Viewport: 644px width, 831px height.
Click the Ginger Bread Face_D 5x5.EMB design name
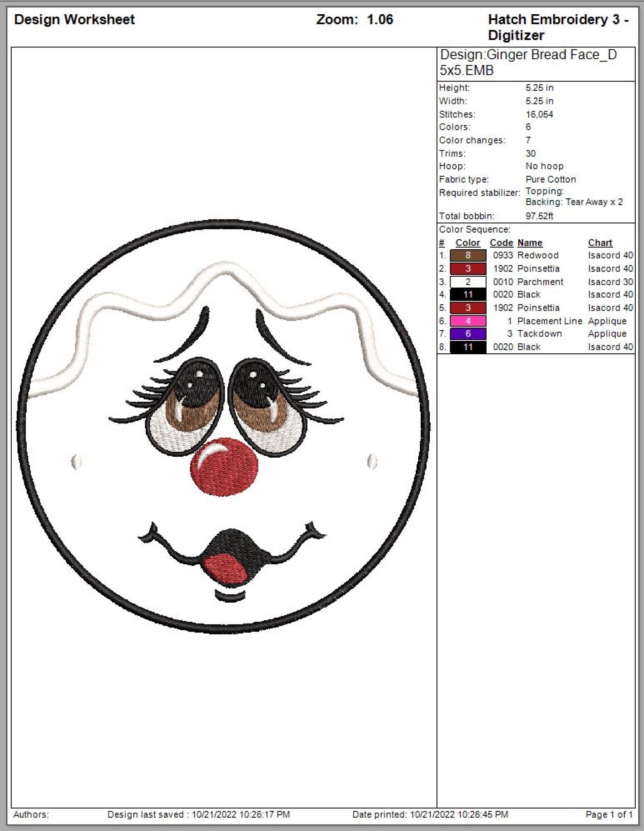(x=533, y=63)
